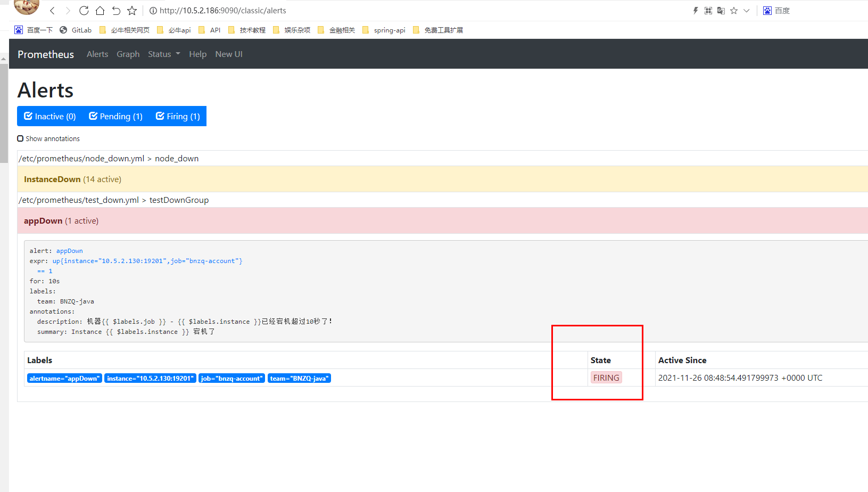Click the undo/restore tab icon
Screen dimensions: 868x492
(116, 11)
